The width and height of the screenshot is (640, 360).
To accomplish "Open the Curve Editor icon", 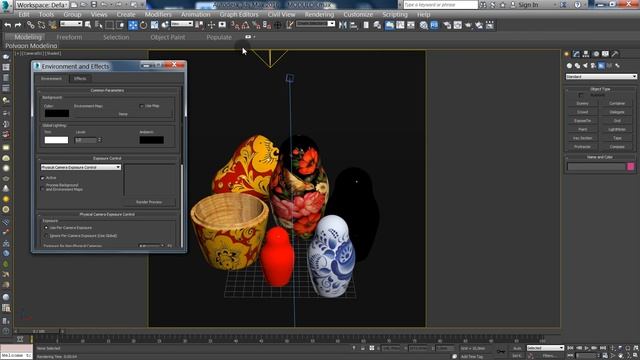I will [x=400, y=25].
